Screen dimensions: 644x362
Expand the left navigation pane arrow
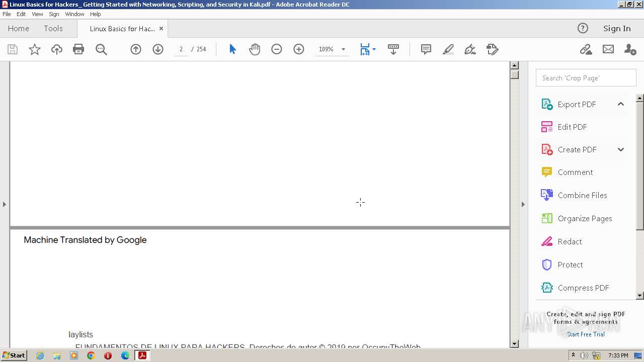click(5, 204)
